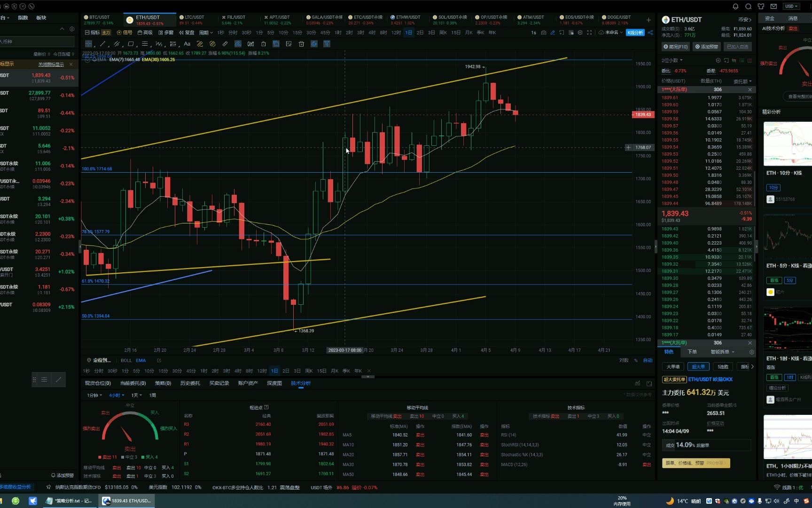812x508 pixels.
Task: Click the share icon next to K线分析
Action: 650,32
